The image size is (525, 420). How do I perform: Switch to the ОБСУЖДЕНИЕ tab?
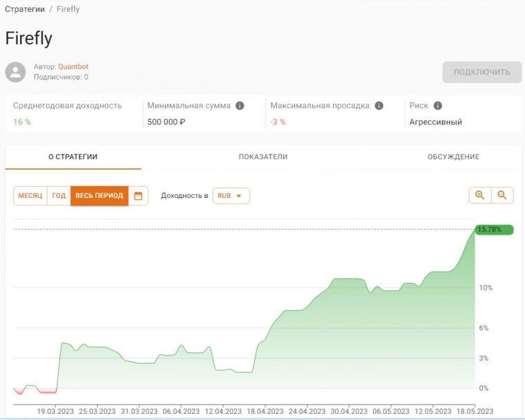454,157
